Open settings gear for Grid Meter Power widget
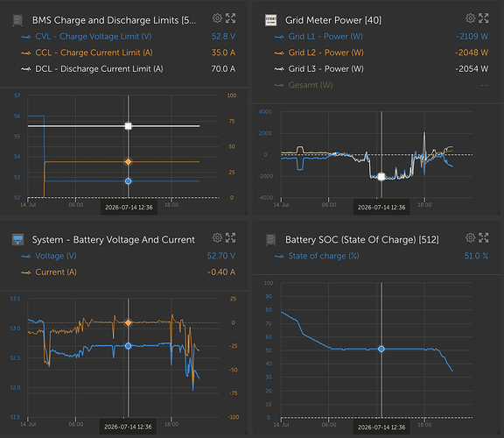The width and height of the screenshot is (504, 438). pyautogui.click(x=470, y=18)
